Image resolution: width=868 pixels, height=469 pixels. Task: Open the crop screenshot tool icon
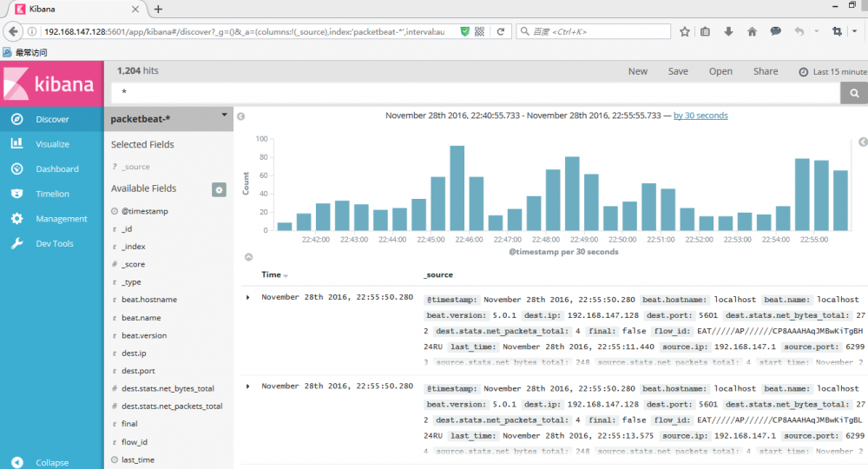(837, 31)
